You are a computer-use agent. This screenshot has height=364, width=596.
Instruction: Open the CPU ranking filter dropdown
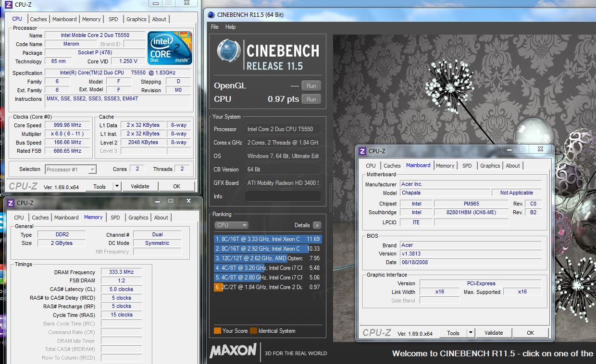point(231,225)
